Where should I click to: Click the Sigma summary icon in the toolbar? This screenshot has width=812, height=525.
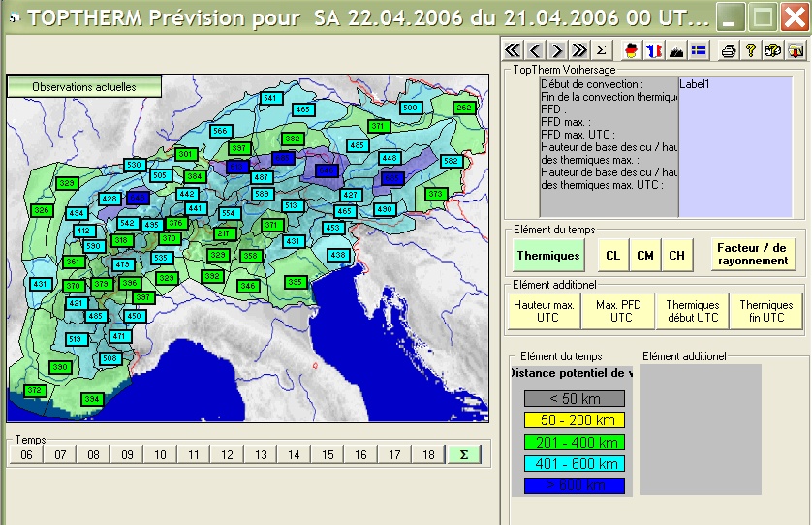pos(601,50)
